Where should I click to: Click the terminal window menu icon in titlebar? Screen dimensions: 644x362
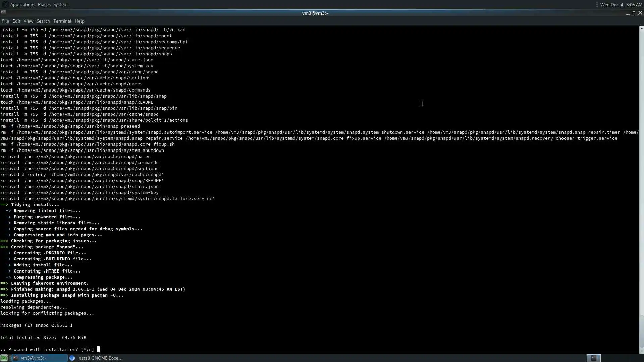coord(3,13)
